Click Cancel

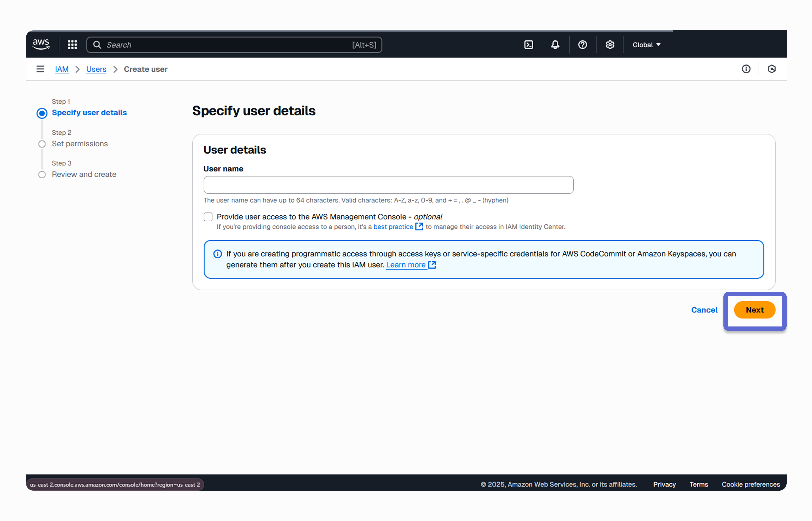tap(704, 310)
